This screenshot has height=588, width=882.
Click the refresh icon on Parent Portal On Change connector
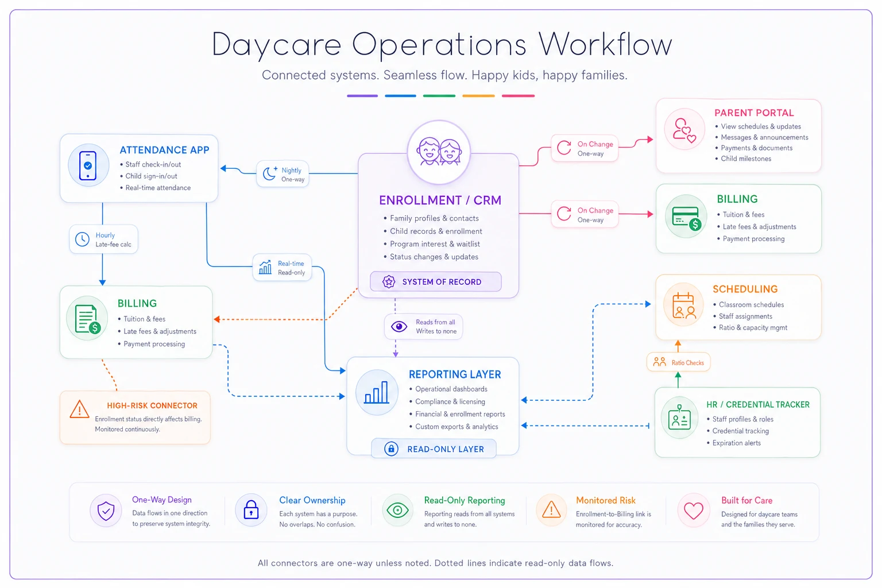(564, 148)
